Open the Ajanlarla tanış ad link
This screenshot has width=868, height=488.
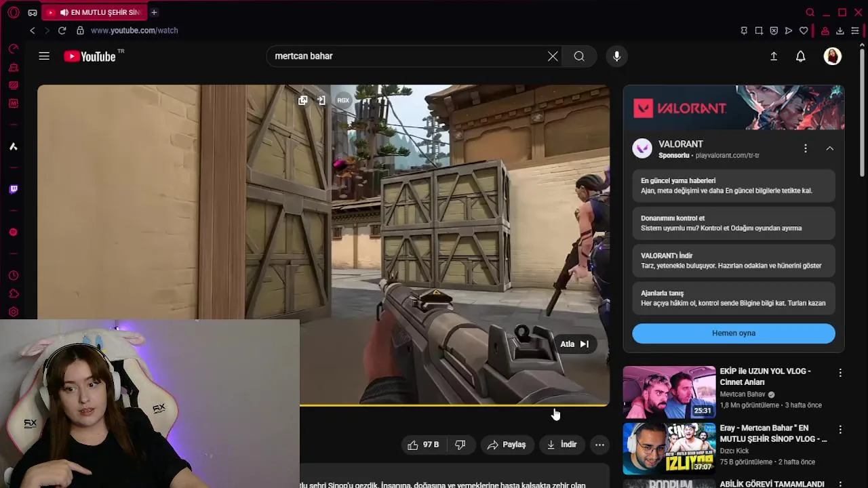734,298
